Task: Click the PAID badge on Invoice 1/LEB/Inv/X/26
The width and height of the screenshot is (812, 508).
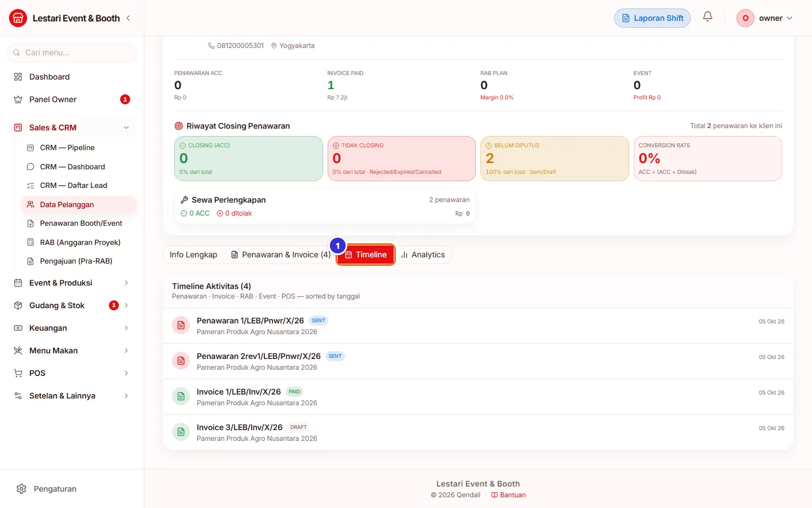Action: tap(294, 392)
